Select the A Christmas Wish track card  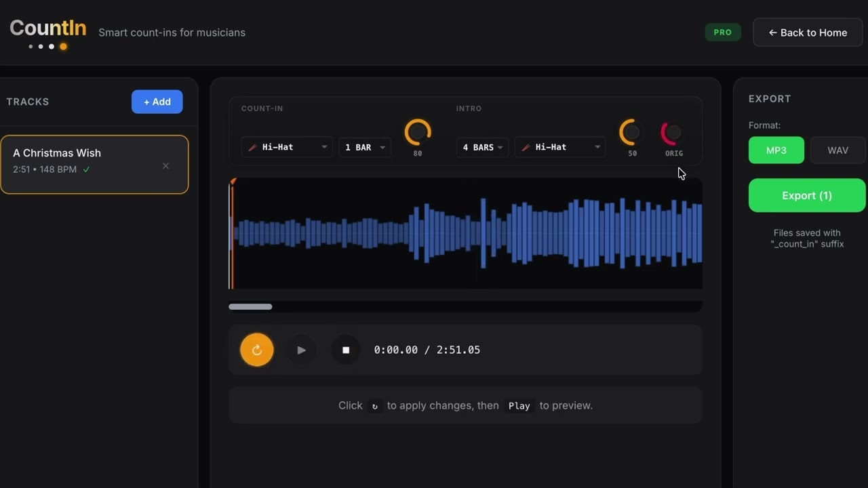click(x=94, y=165)
